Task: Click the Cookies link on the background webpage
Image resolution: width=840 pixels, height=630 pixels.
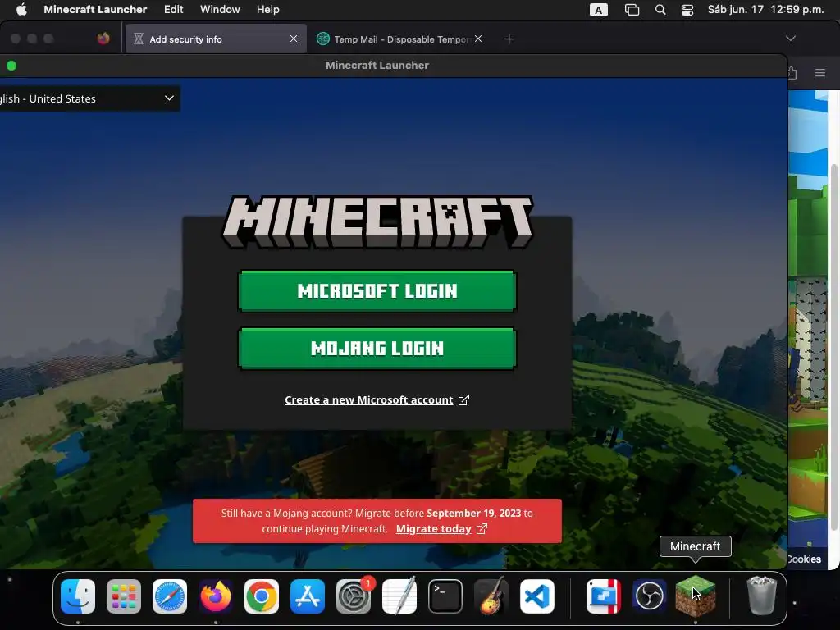Action: 804,559
